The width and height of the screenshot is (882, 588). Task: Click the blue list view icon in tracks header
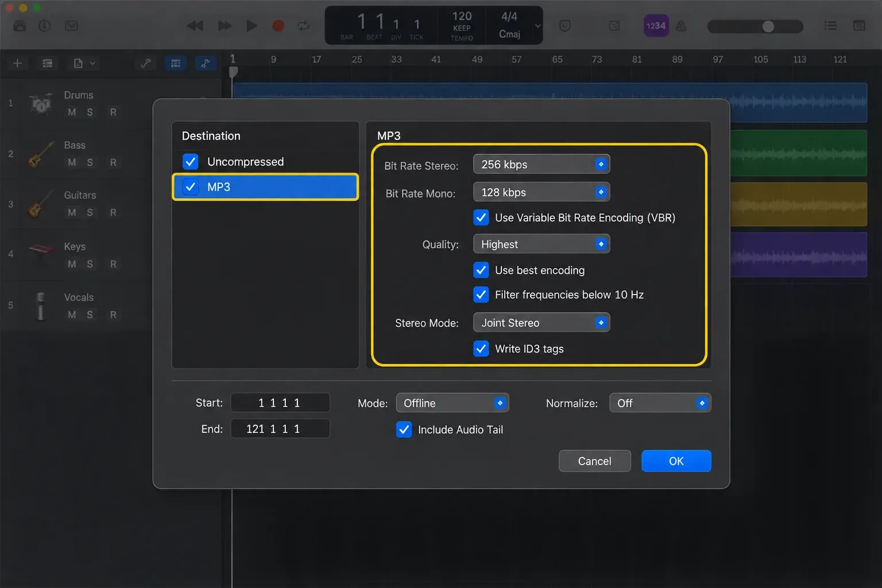pos(176,63)
